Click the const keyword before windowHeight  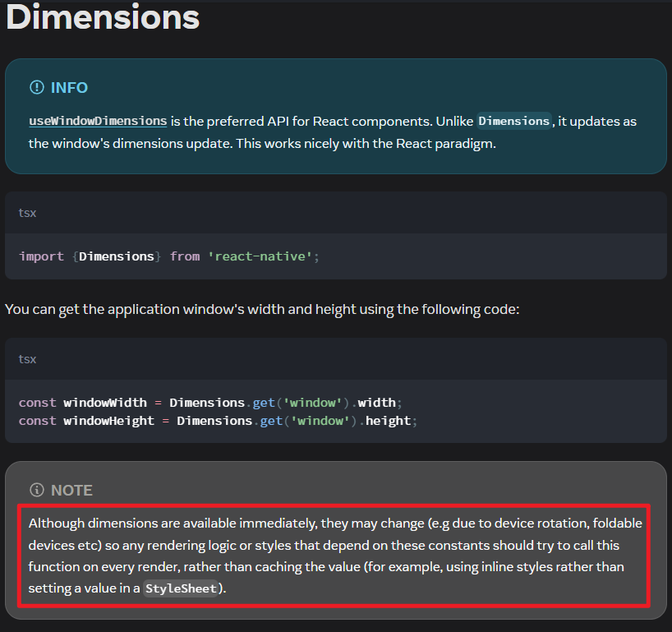tap(37, 421)
